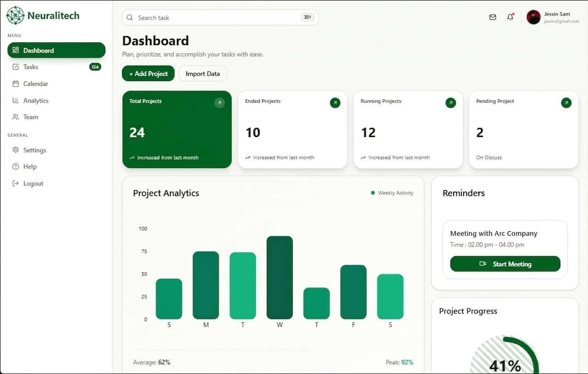Click the "Project Analytics" heading
This screenshot has height=374, width=588.
pyautogui.click(x=166, y=193)
